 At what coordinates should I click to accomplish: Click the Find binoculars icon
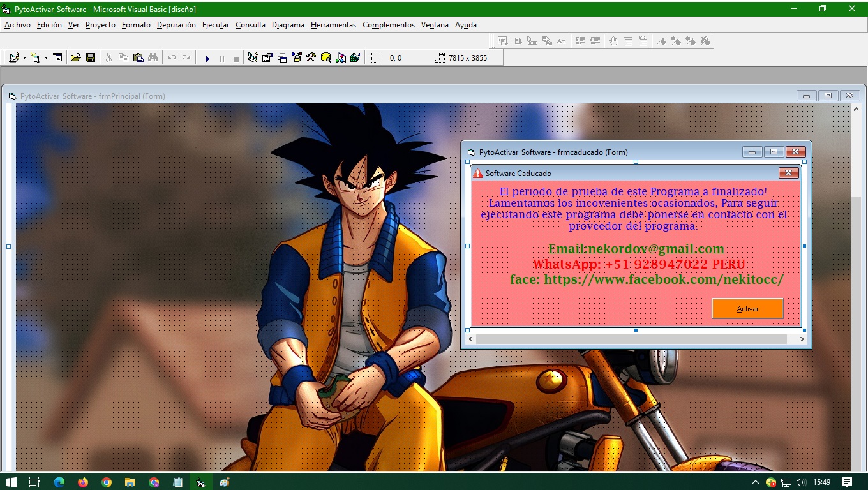(x=153, y=57)
